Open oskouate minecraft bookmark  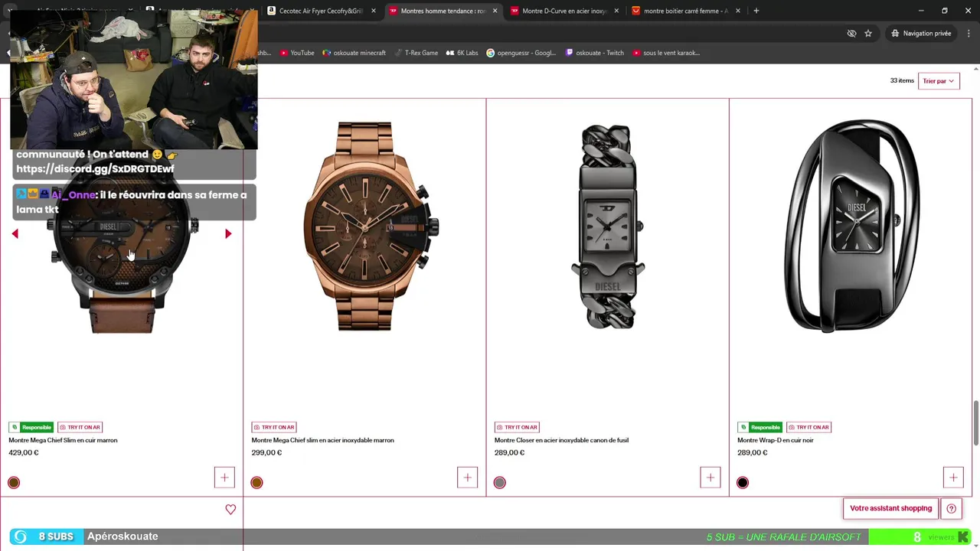(354, 53)
